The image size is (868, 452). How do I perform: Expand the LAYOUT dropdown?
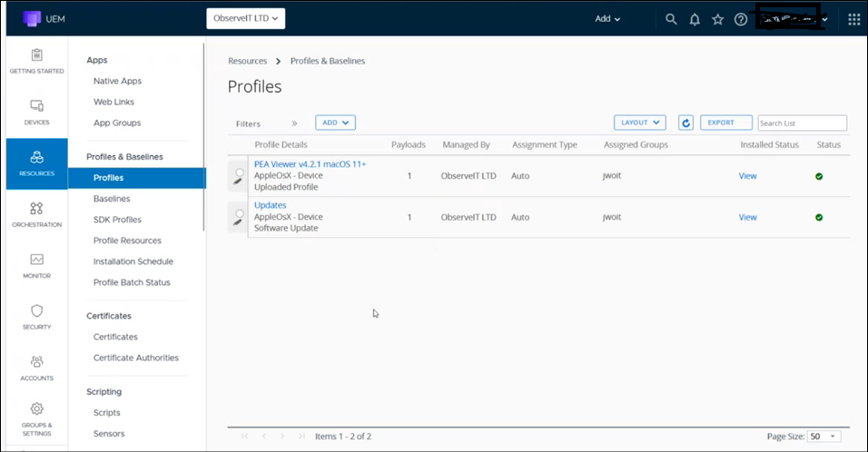click(x=640, y=123)
